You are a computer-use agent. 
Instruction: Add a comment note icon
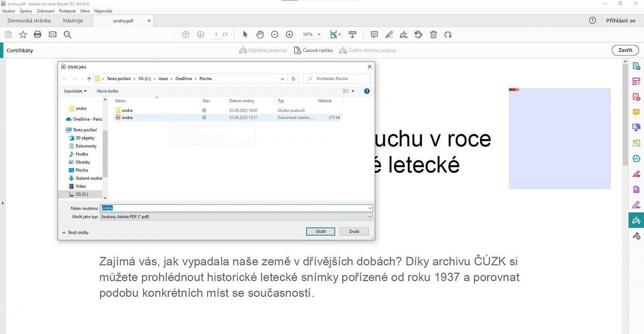coord(374,35)
